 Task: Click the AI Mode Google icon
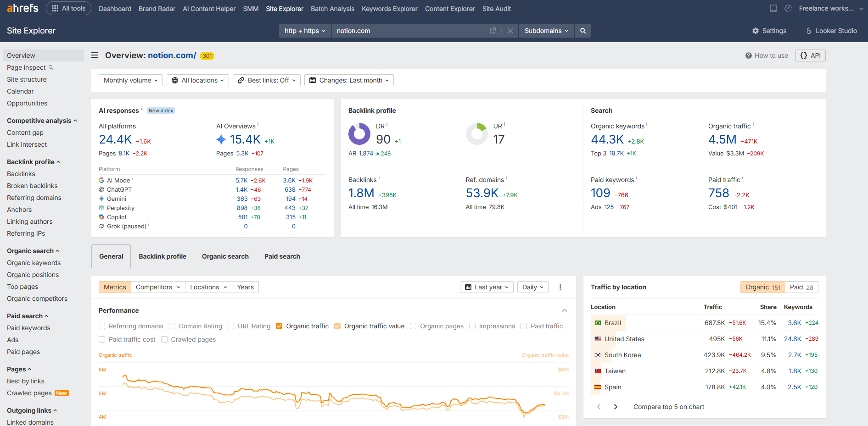click(101, 180)
